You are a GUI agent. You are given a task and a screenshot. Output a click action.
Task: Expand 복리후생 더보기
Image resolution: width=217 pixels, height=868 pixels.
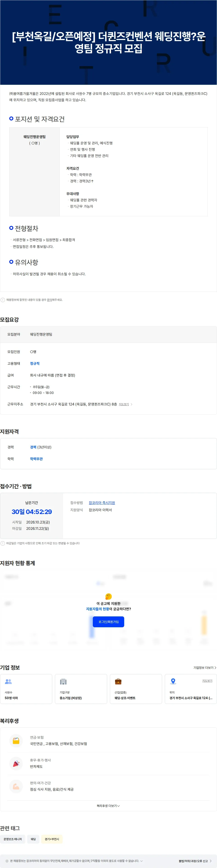(x=108, y=806)
